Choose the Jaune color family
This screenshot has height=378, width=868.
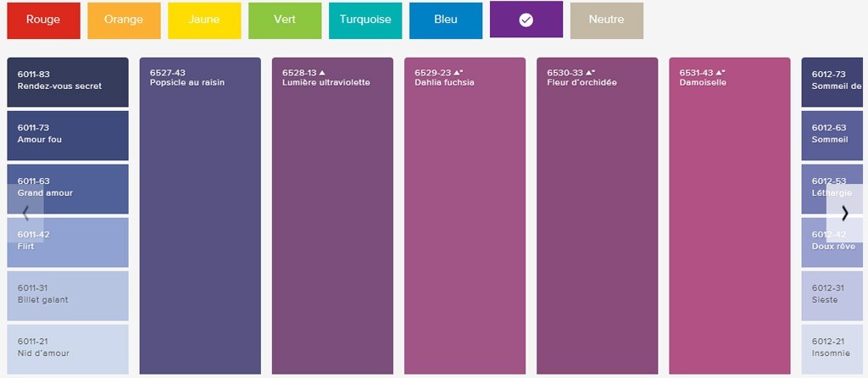[x=204, y=20]
